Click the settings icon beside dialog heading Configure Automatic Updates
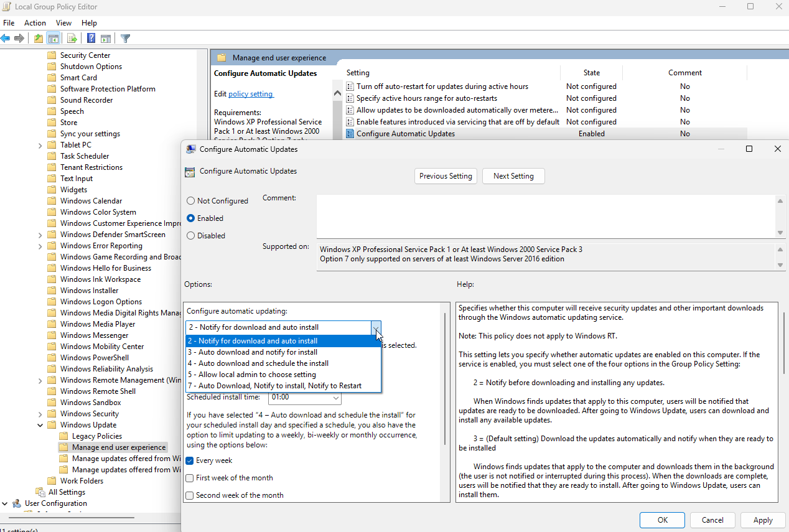Viewport: 789px width, 532px height. coord(190,172)
